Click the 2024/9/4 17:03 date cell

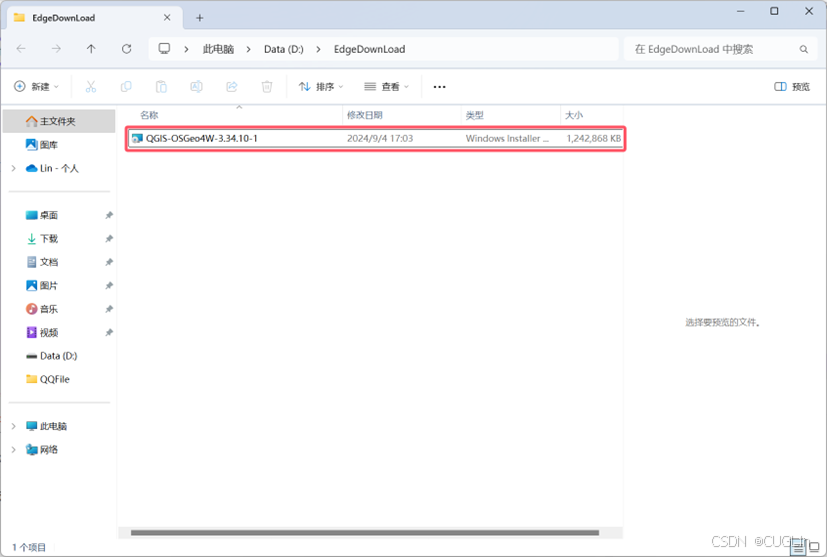[x=380, y=138]
